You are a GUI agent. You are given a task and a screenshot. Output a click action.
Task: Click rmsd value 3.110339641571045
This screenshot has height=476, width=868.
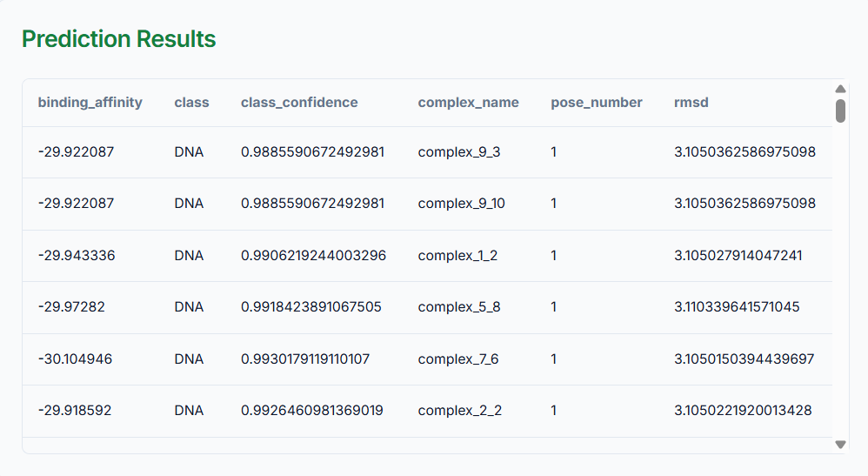(736, 307)
